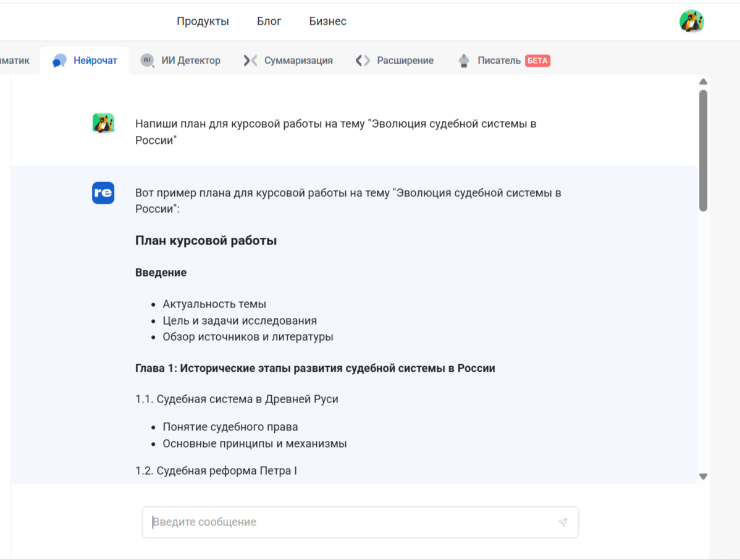Click the red BETA badge

point(537,61)
